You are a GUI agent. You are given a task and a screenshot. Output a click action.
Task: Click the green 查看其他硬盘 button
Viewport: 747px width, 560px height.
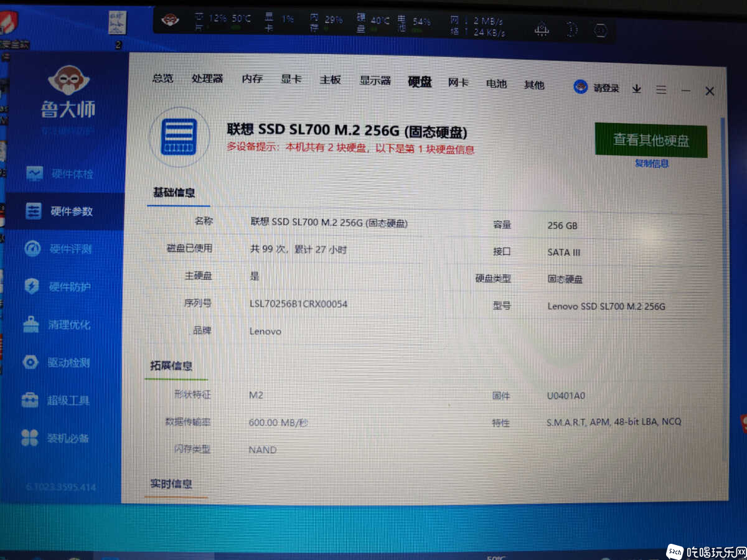(x=651, y=139)
